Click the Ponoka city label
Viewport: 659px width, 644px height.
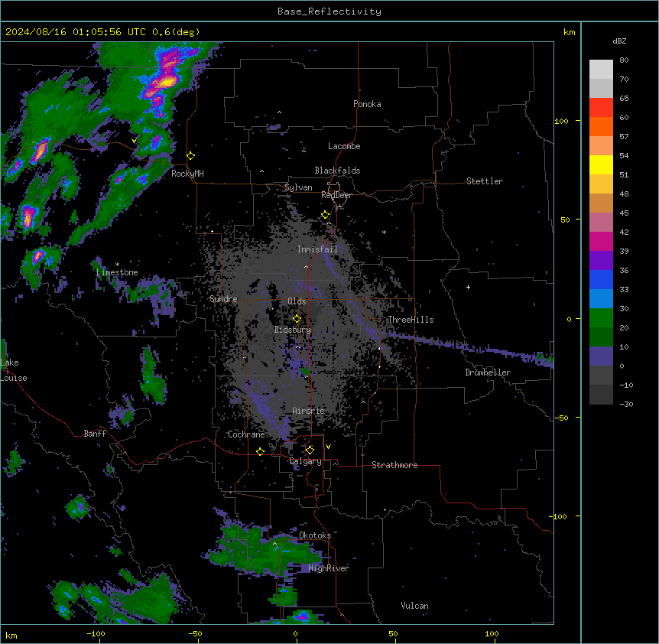(367, 104)
